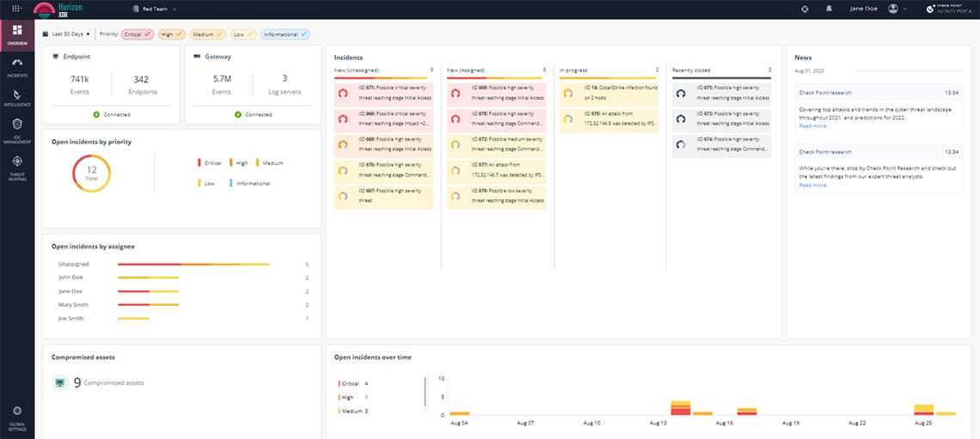Open the Intelligence sidebar tab
Image resolution: width=980 pixels, height=439 pixels.
[x=17, y=98]
